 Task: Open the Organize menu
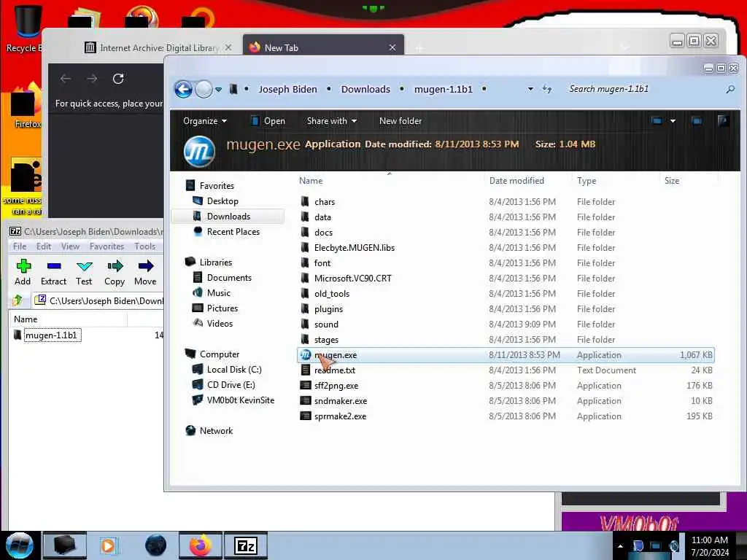click(x=205, y=121)
